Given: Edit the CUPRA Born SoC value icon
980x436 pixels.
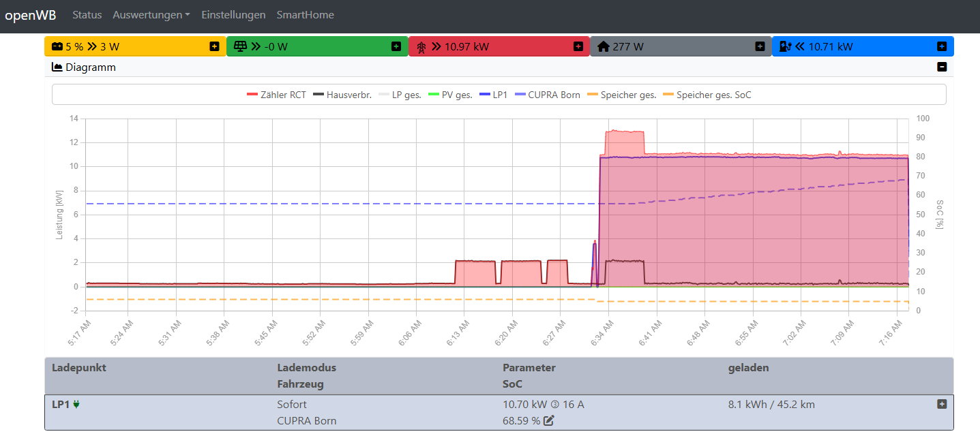Looking at the screenshot, I should [549, 421].
